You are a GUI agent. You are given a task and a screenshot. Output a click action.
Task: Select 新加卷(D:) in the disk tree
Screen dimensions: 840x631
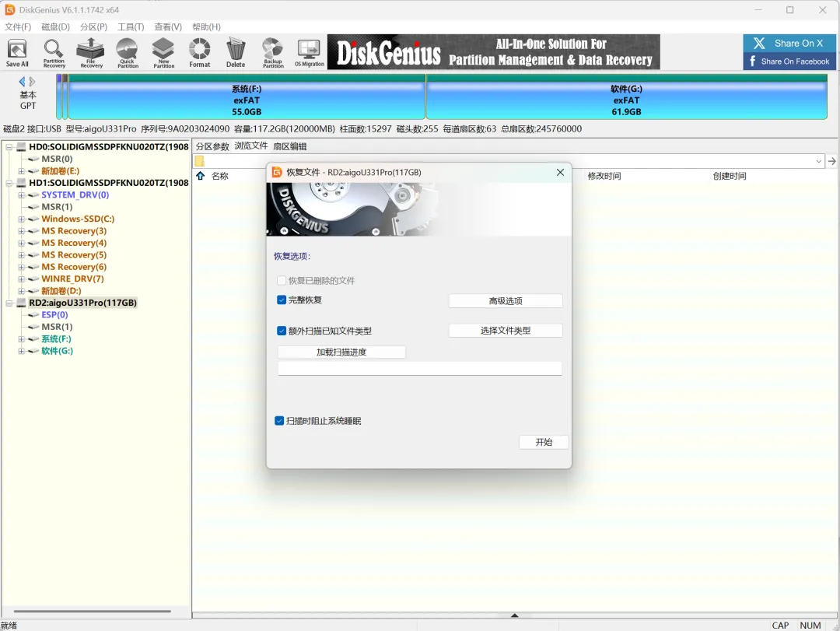pos(61,290)
